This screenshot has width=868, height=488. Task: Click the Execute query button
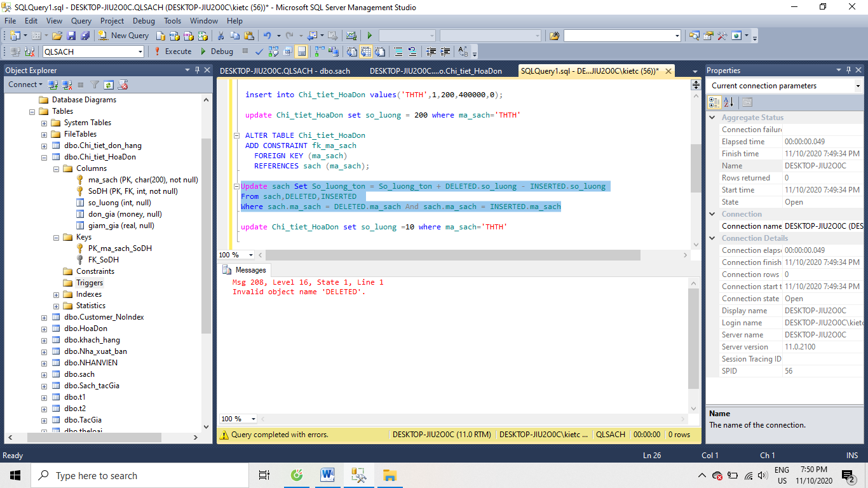[x=172, y=51]
